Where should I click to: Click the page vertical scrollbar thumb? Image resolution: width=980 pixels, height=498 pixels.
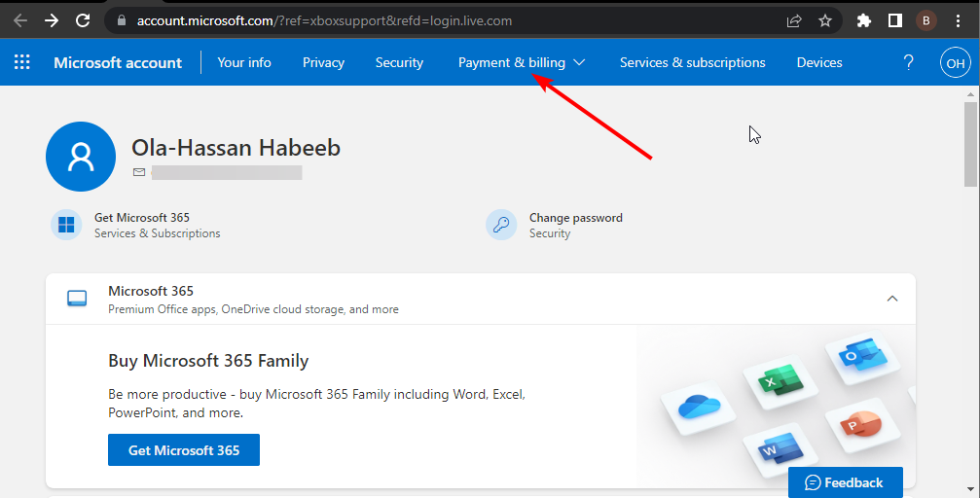tap(970, 142)
